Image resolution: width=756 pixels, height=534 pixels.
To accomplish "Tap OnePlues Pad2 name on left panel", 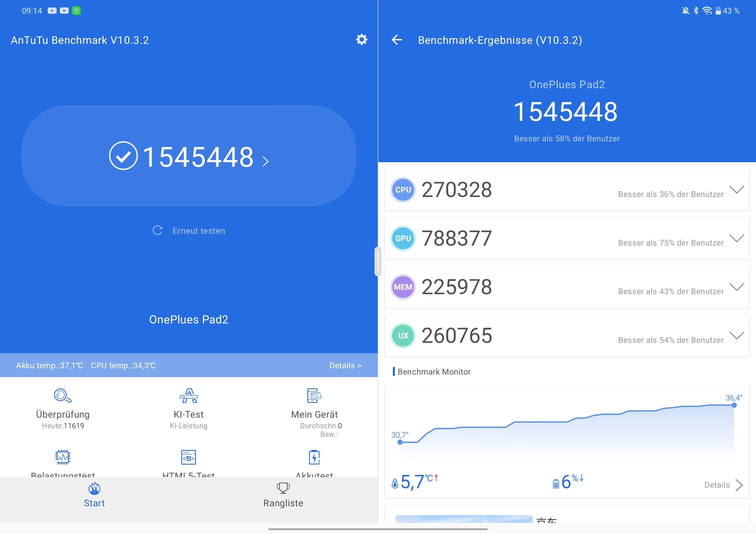I will (x=189, y=319).
